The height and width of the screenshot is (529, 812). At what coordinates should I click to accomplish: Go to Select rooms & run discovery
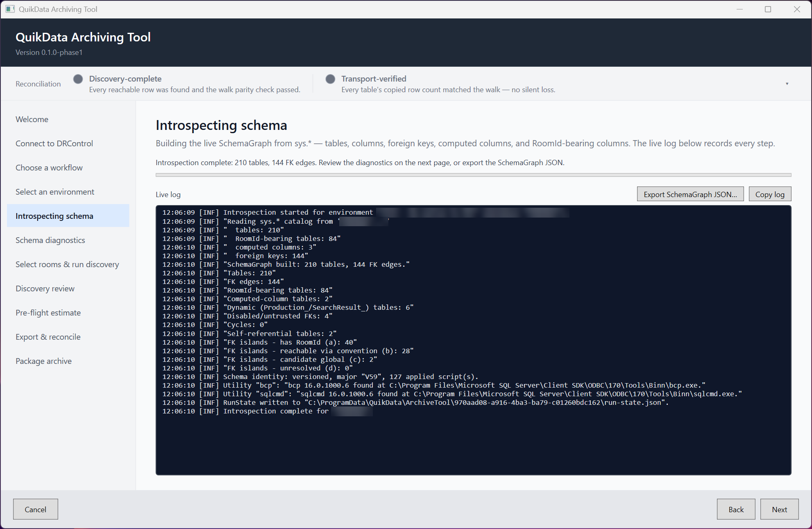pos(68,264)
